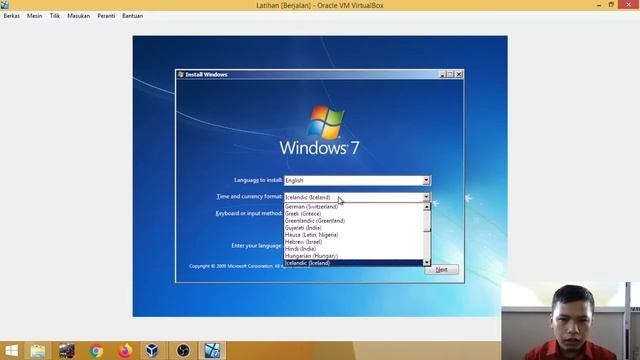
Task: Close the VirtualBox window
Action: click(x=628, y=4)
